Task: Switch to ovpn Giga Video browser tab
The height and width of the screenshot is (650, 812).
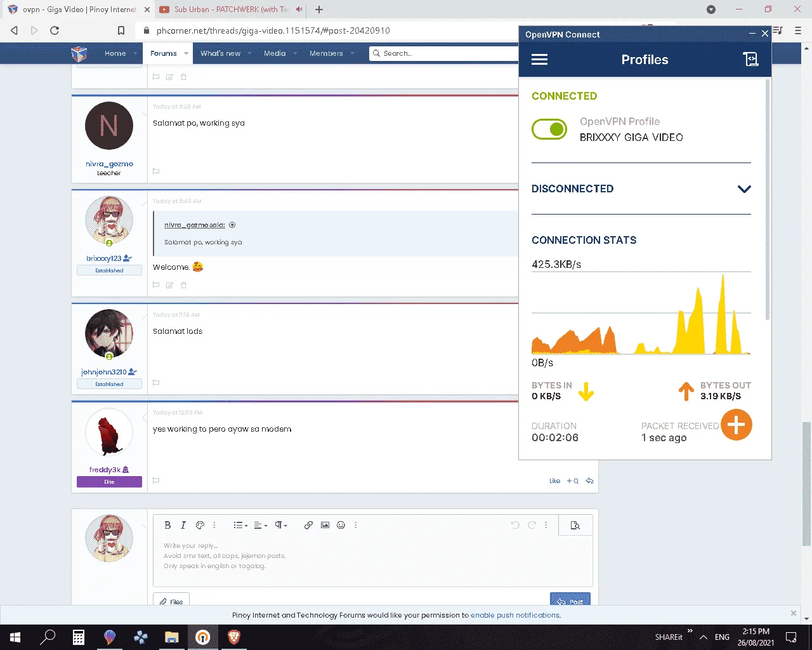Action: click(x=79, y=10)
